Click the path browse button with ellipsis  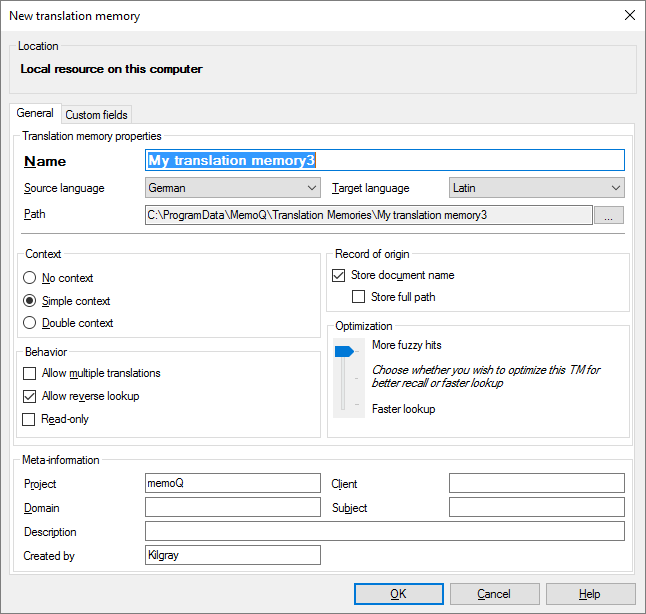(609, 215)
